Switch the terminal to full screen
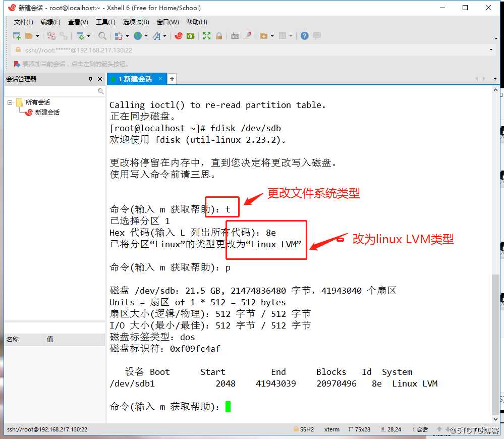Image resolution: width=504 pixels, height=439 pixels. point(207,36)
